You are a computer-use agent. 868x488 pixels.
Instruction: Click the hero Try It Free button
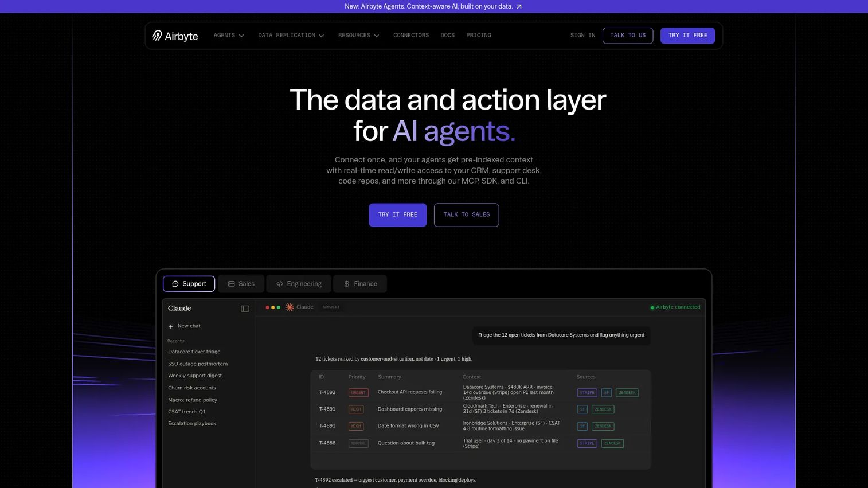pos(398,215)
